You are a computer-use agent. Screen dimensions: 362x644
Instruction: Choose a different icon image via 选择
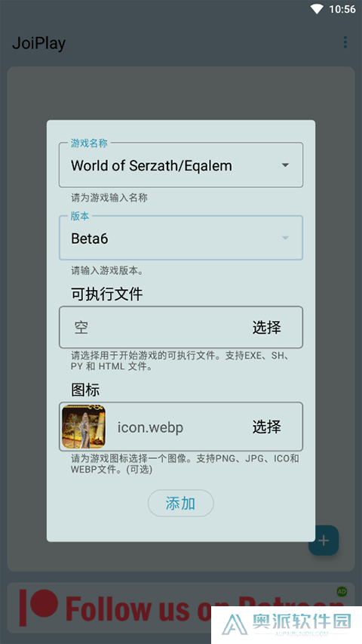click(x=267, y=427)
